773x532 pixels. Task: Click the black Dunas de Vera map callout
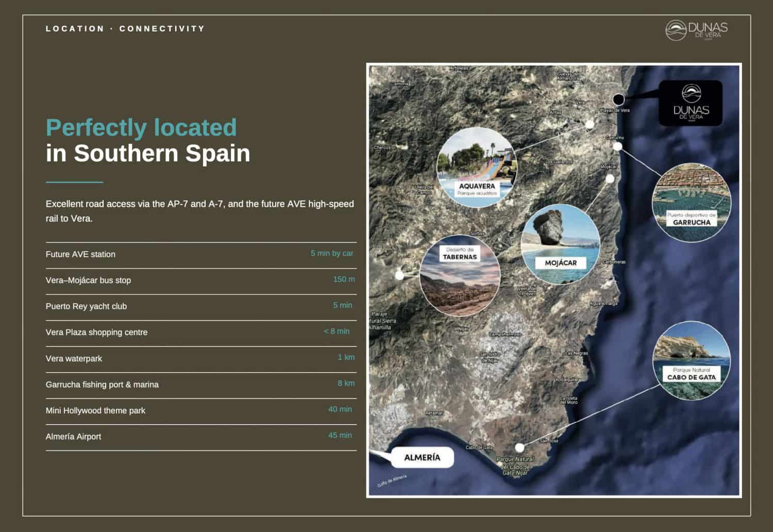pyautogui.click(x=691, y=103)
